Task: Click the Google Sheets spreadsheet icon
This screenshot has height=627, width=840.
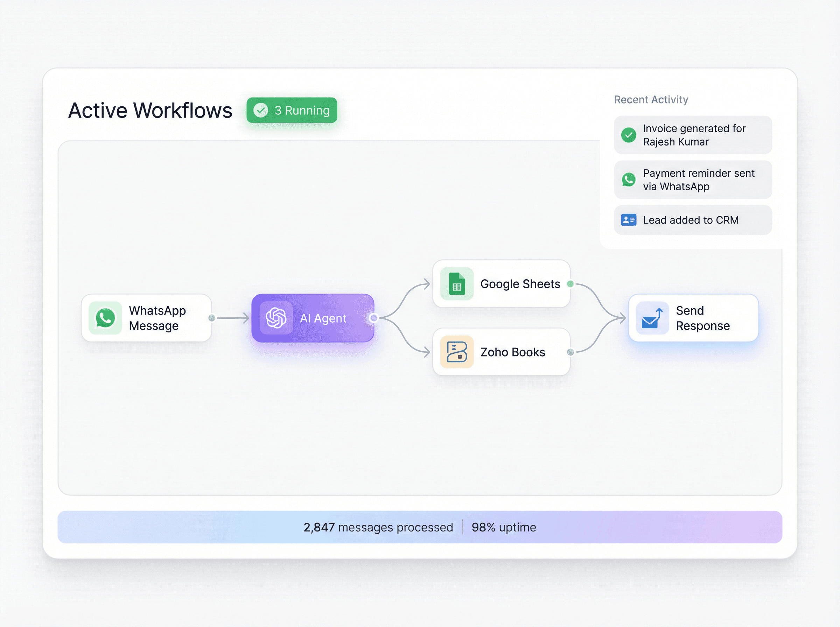Action: [457, 283]
